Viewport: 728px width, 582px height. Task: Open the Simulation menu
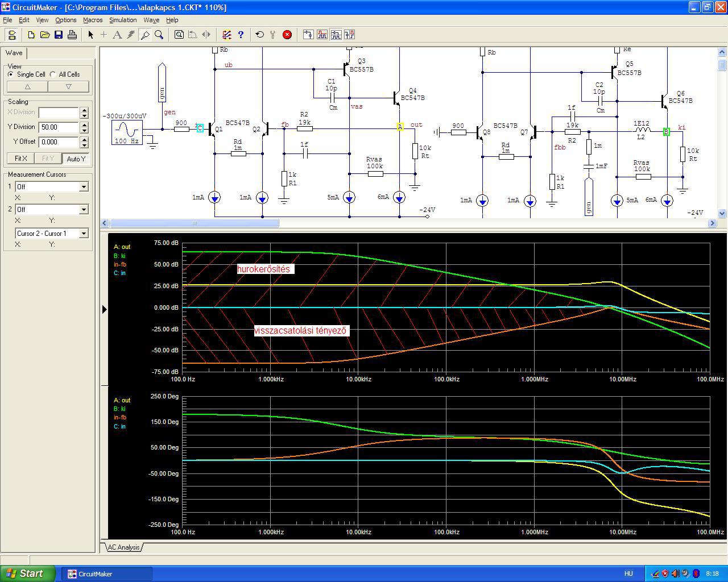pyautogui.click(x=123, y=20)
